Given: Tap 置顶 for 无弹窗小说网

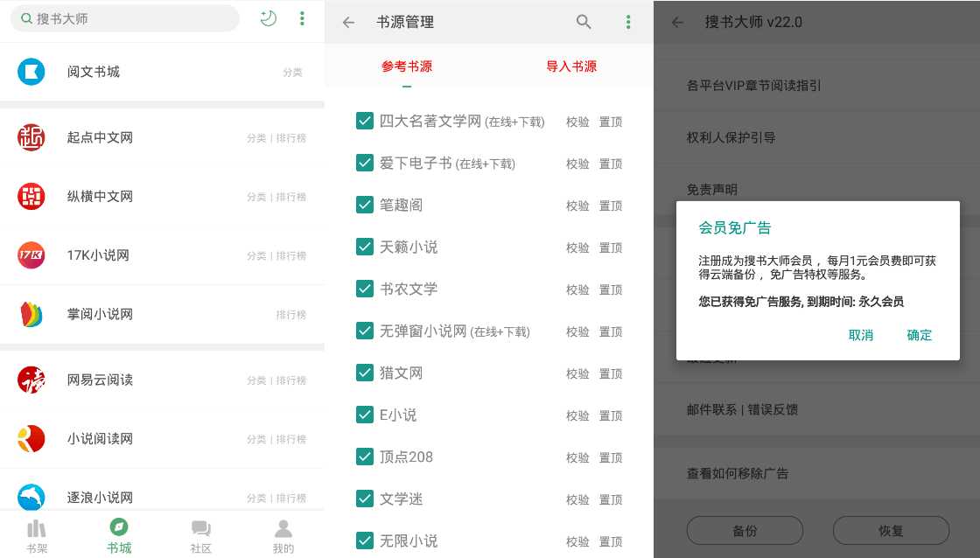Looking at the screenshot, I should click(x=611, y=331).
